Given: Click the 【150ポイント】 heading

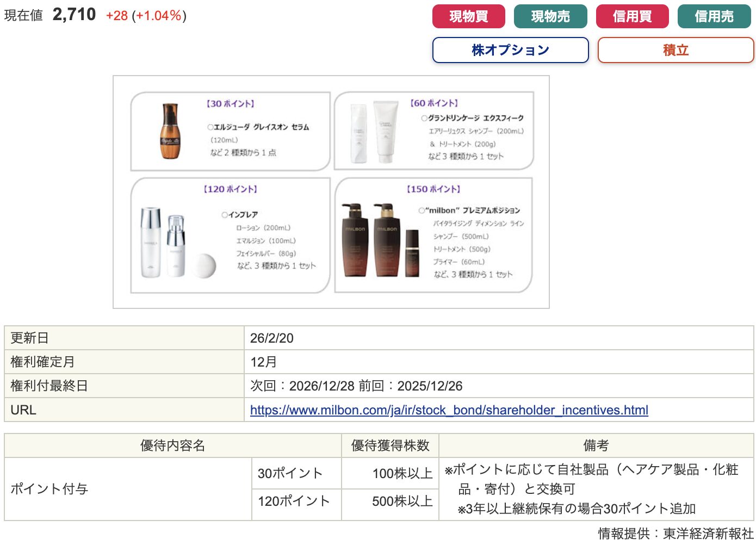Looking at the screenshot, I should (433, 189).
